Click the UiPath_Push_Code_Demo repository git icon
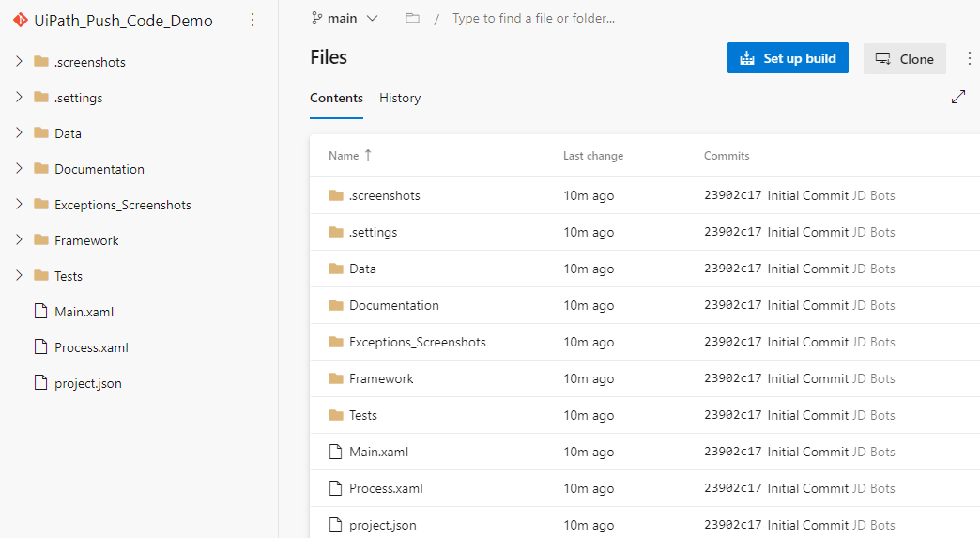Screen dimensions: 980x538 point(20,20)
